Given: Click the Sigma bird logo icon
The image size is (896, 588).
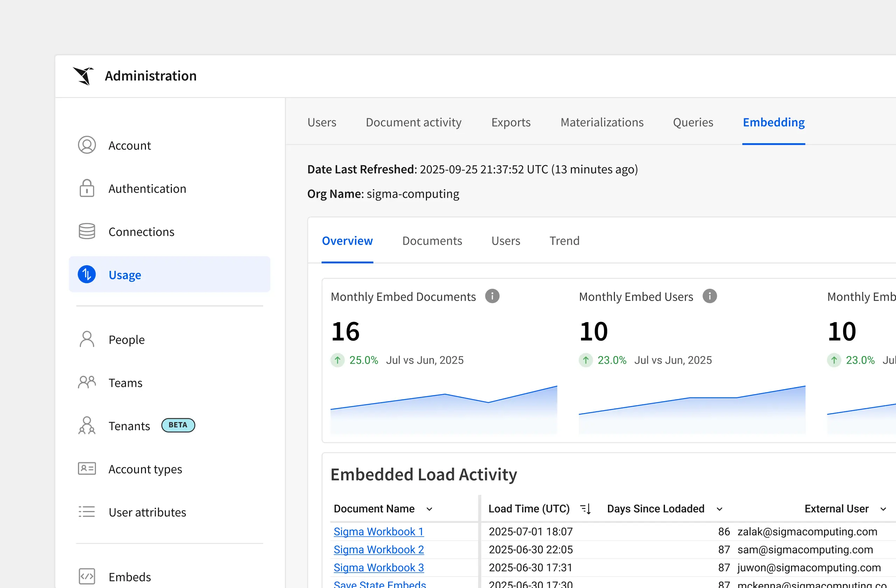Looking at the screenshot, I should [83, 76].
